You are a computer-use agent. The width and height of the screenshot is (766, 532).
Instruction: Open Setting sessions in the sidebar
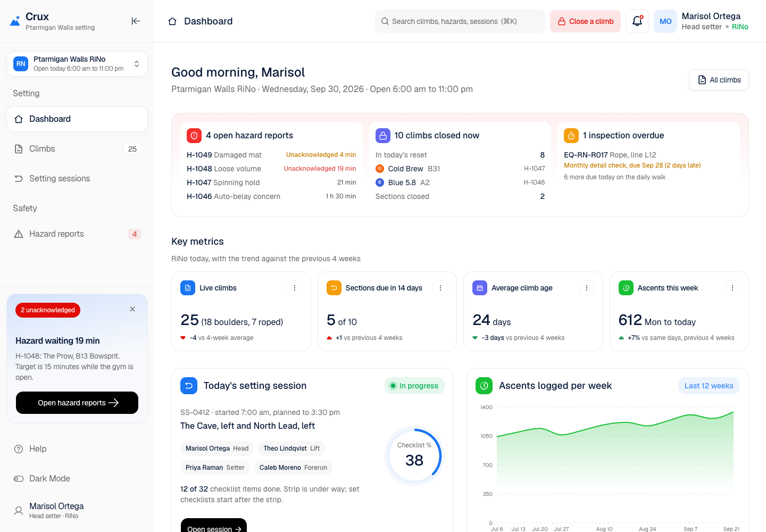point(77,179)
